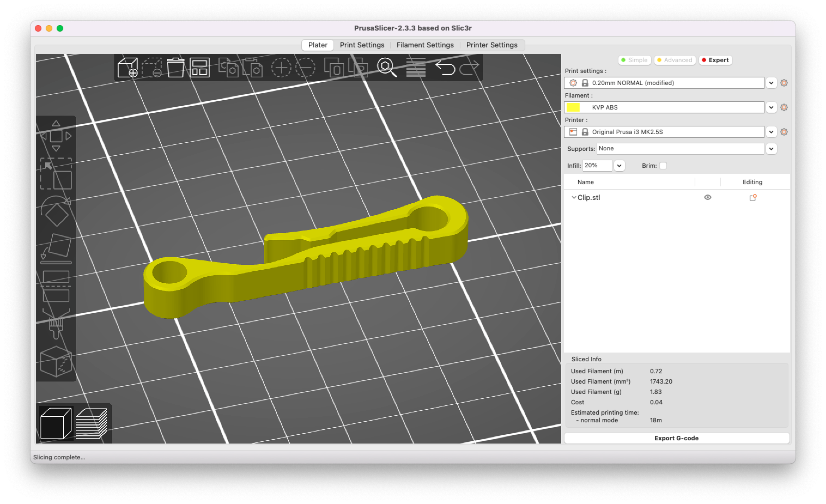Click the Delete object toolbar icon
Screen dimensions: 826x504
coord(152,67)
